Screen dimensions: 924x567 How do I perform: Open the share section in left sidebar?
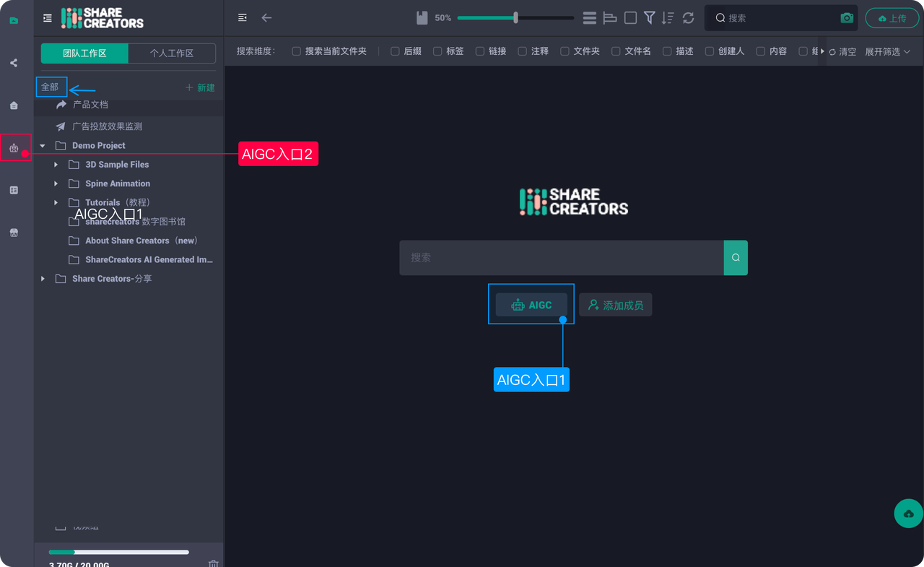tap(14, 63)
